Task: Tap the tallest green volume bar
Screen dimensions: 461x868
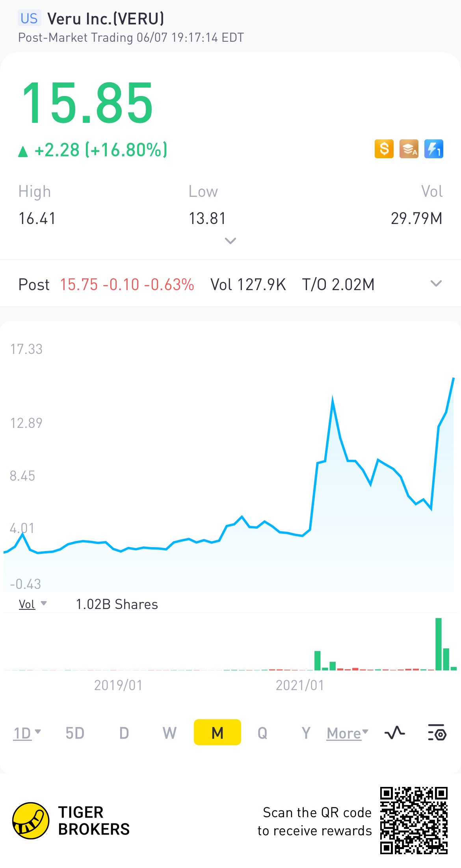Action: (x=439, y=644)
